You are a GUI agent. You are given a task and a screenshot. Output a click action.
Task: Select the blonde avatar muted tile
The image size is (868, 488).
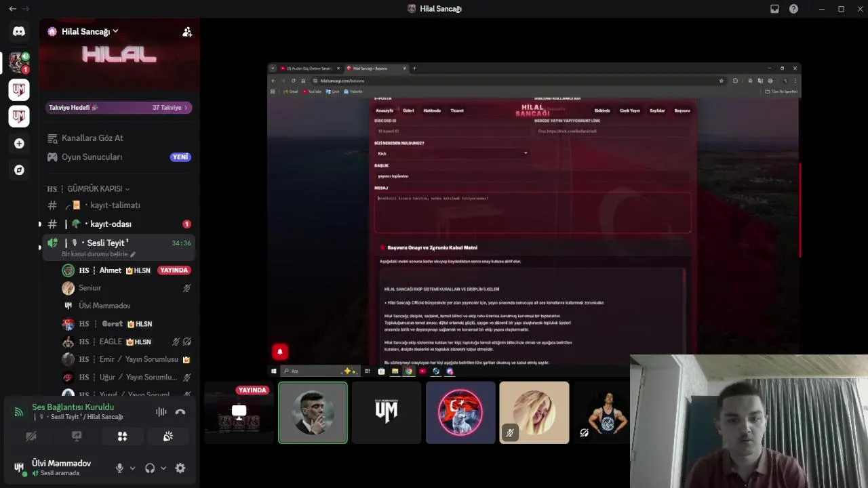[x=534, y=413]
